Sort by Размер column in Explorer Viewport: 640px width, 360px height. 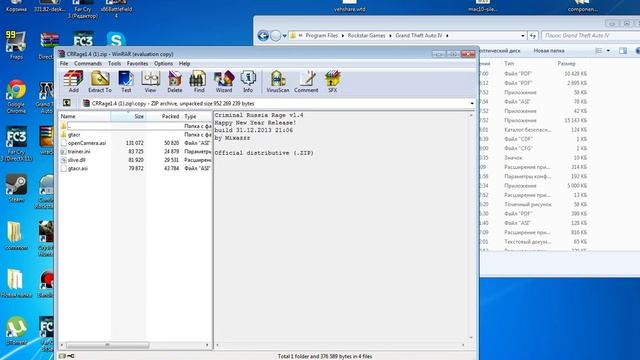pyautogui.click(x=567, y=63)
